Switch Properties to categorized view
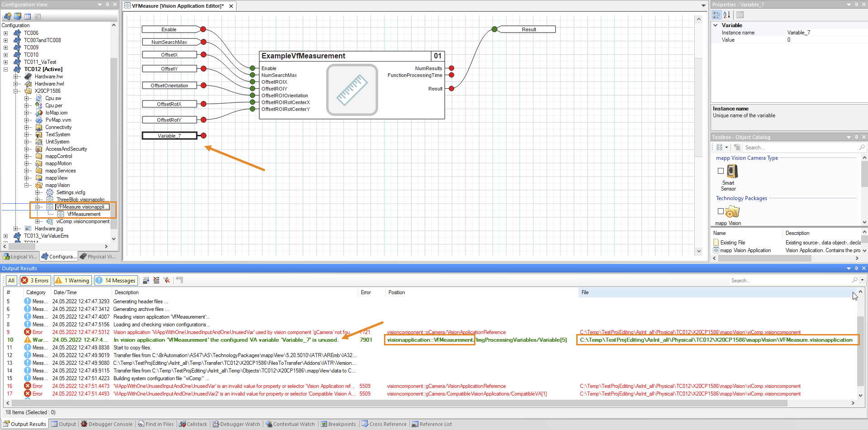 (716, 15)
